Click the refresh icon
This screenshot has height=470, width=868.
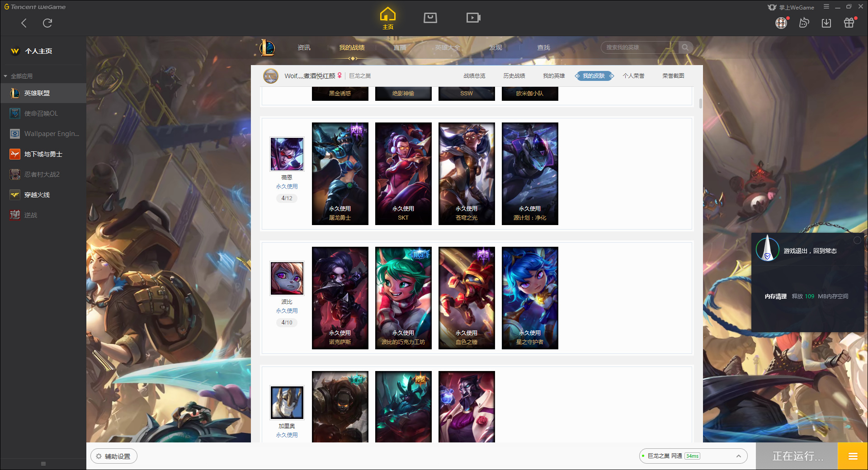tap(47, 23)
